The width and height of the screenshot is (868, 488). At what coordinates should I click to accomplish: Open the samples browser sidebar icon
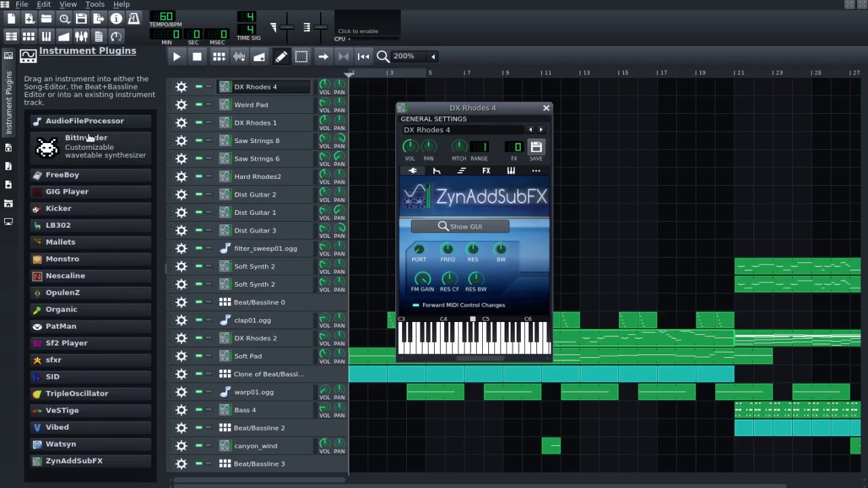8,166
